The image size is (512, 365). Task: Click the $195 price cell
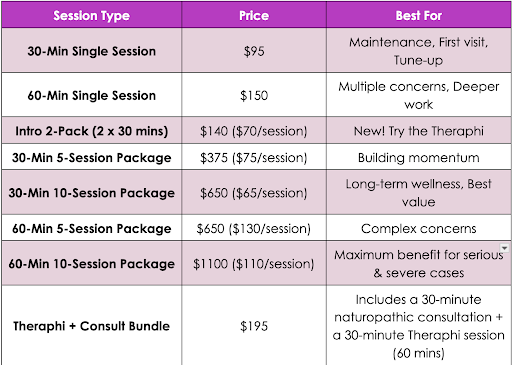(x=254, y=325)
